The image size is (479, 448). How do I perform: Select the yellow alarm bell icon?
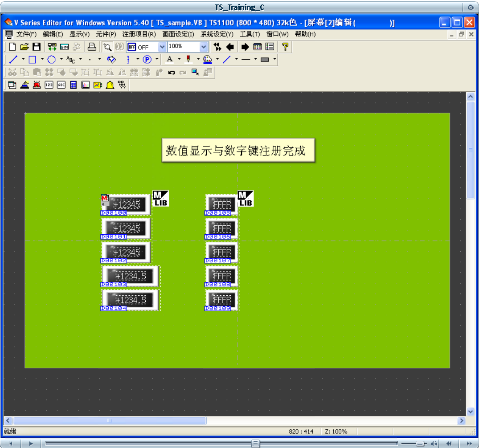point(110,85)
